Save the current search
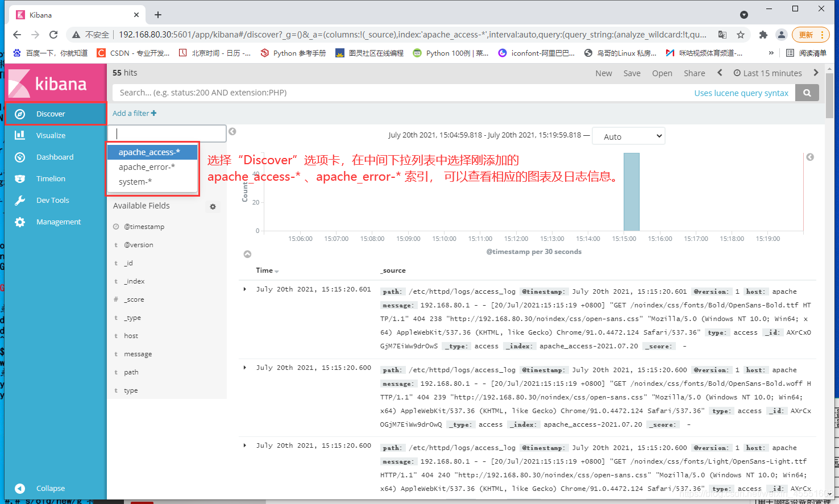The image size is (839, 504). [x=632, y=73]
